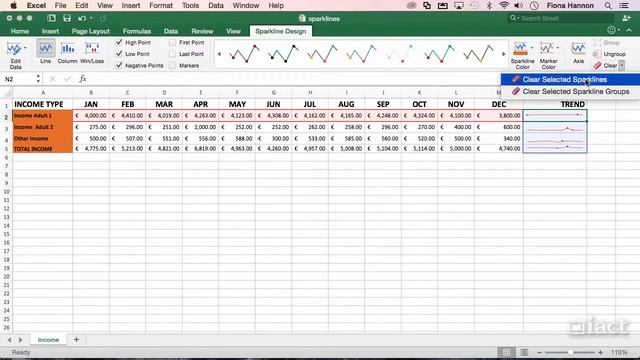Select the TREND header cell
The image size is (640, 360).
tap(555, 104)
